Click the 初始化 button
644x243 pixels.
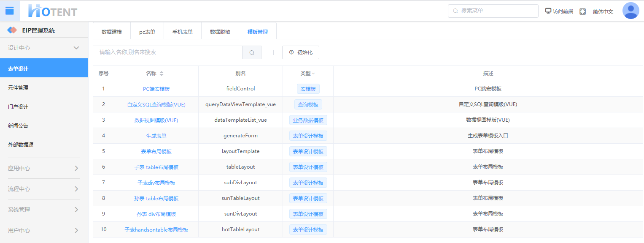(x=301, y=52)
